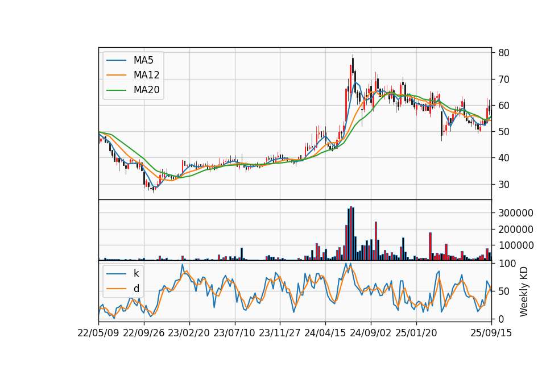Click the KD axis value 50

504,291
